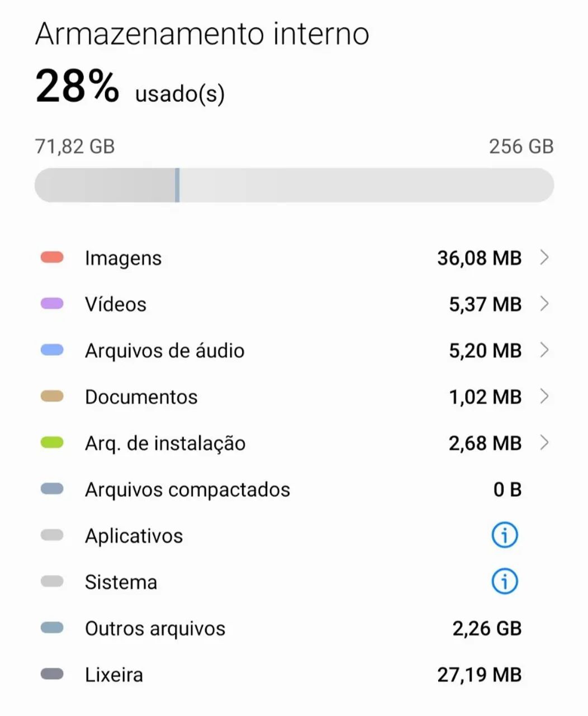Click the storage usage progress bar
Viewport: 588px width, 716px height.
[294, 185]
